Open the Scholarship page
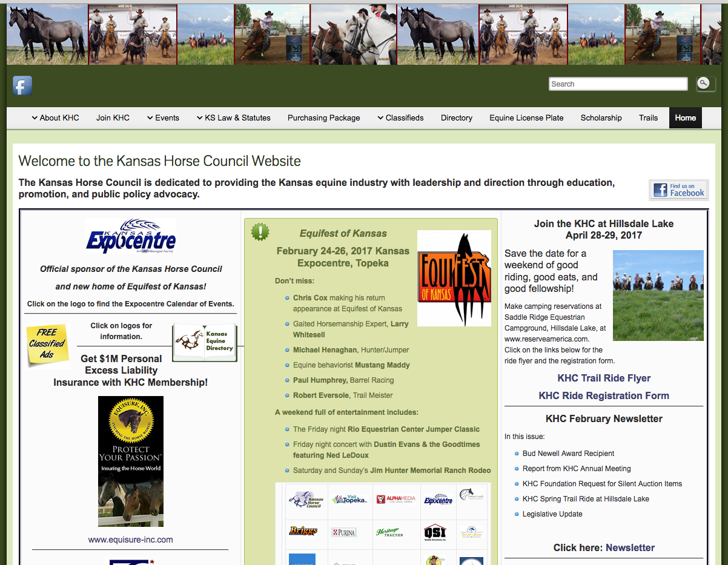Image resolution: width=728 pixels, height=565 pixels. 601,118
